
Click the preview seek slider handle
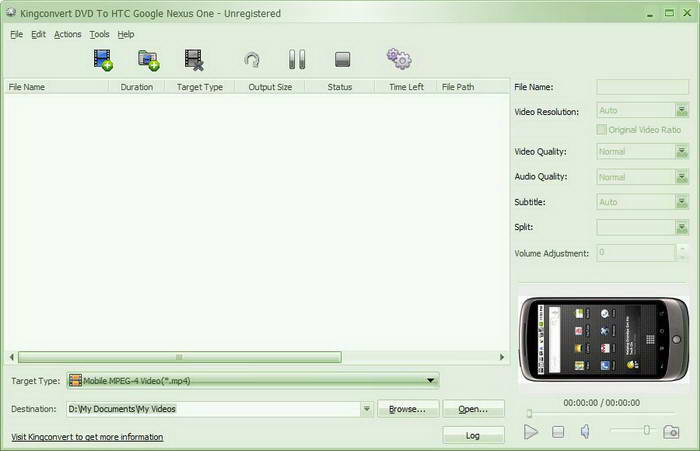point(529,413)
